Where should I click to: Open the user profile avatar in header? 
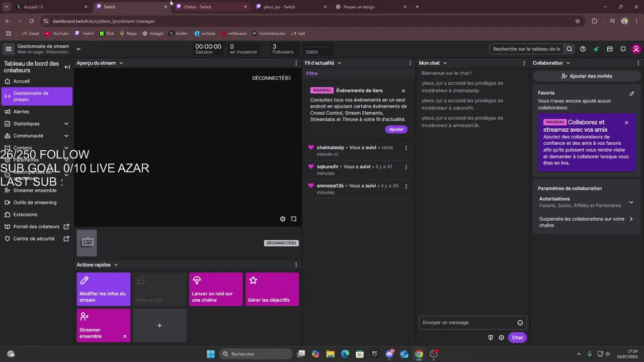636,49
